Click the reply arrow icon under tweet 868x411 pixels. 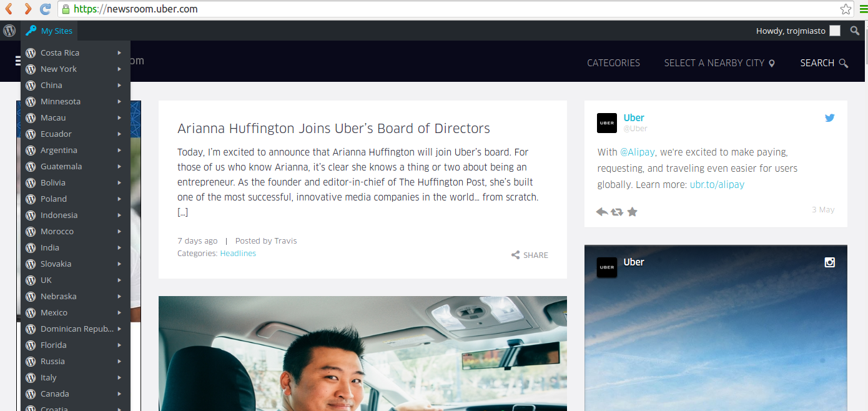tap(602, 212)
